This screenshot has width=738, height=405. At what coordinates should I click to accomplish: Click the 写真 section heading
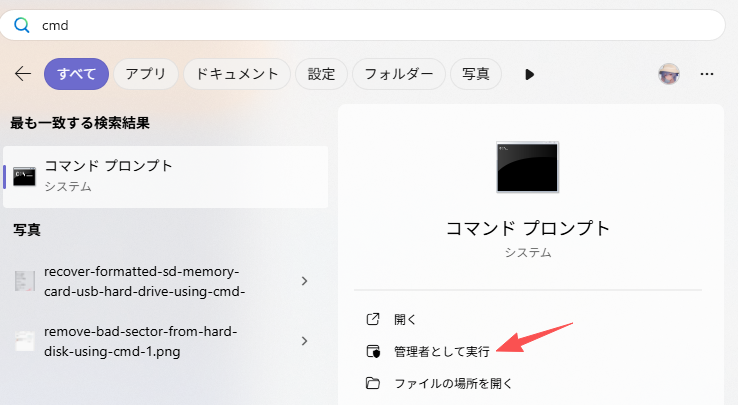tap(27, 230)
